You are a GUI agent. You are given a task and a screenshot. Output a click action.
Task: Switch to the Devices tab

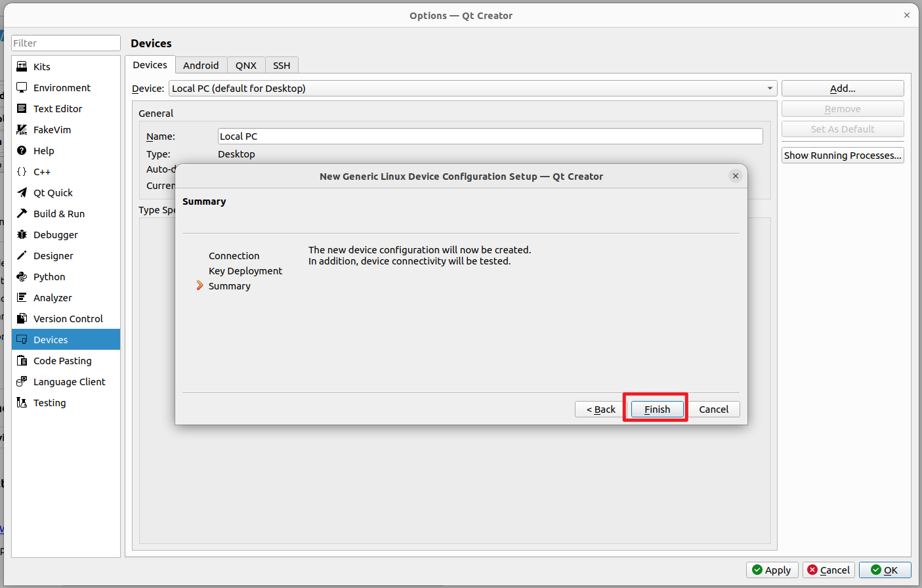pyautogui.click(x=150, y=65)
